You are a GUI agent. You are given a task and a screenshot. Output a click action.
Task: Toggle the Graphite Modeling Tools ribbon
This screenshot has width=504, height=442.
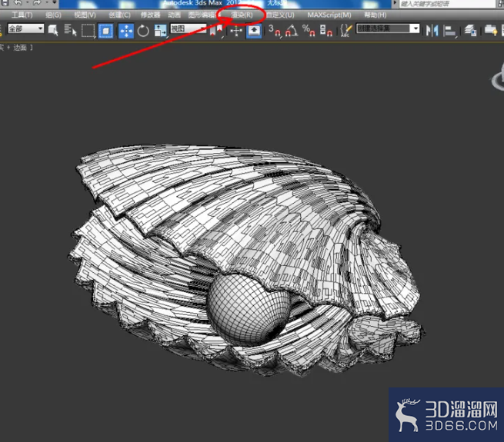pos(491,31)
